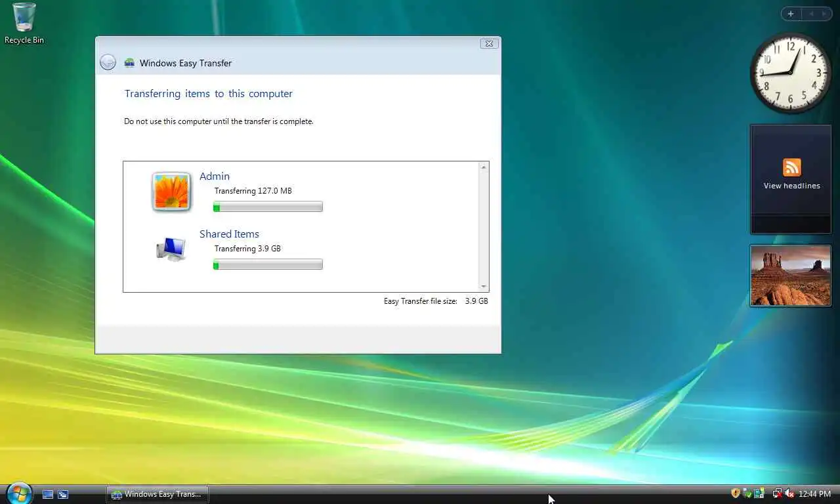This screenshot has height=504, width=840.
Task: Select the Shared Items computer icon
Action: coord(171,249)
